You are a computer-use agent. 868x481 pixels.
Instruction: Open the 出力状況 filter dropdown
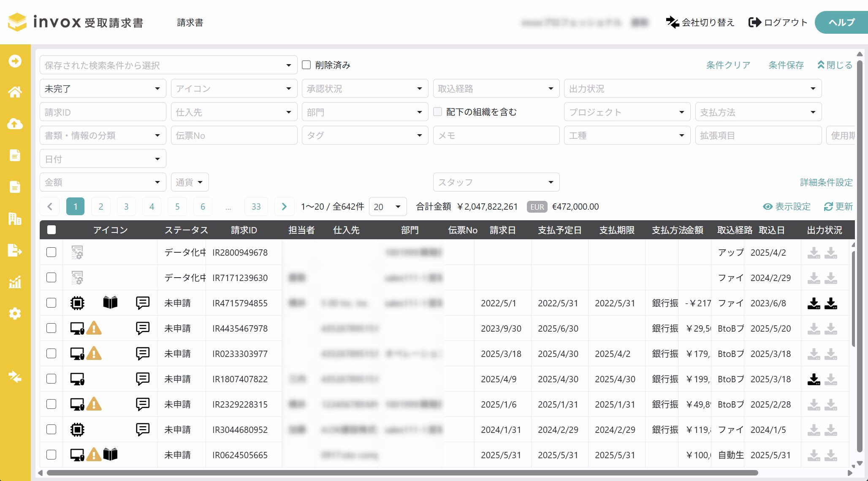(x=693, y=89)
